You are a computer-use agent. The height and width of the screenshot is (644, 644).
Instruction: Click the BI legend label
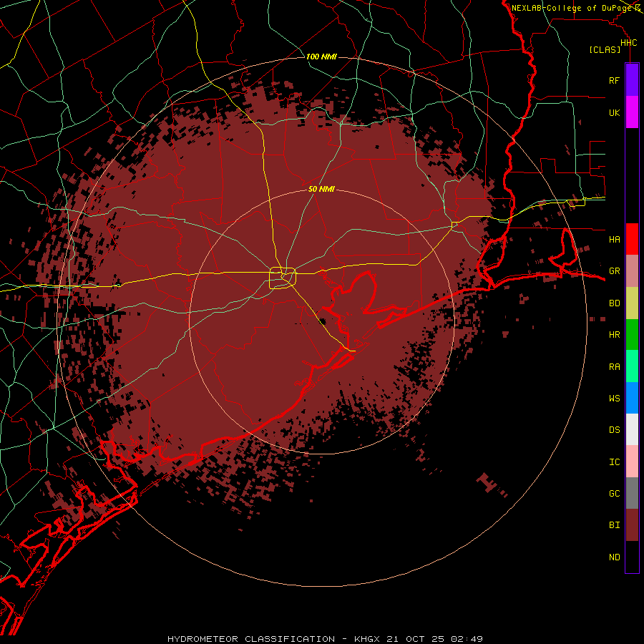pos(614,525)
